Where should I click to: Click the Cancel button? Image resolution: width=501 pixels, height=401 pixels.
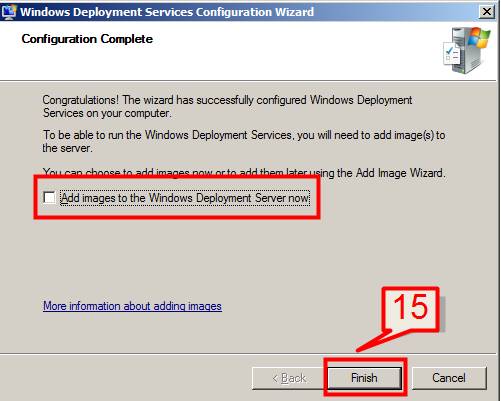(x=449, y=378)
